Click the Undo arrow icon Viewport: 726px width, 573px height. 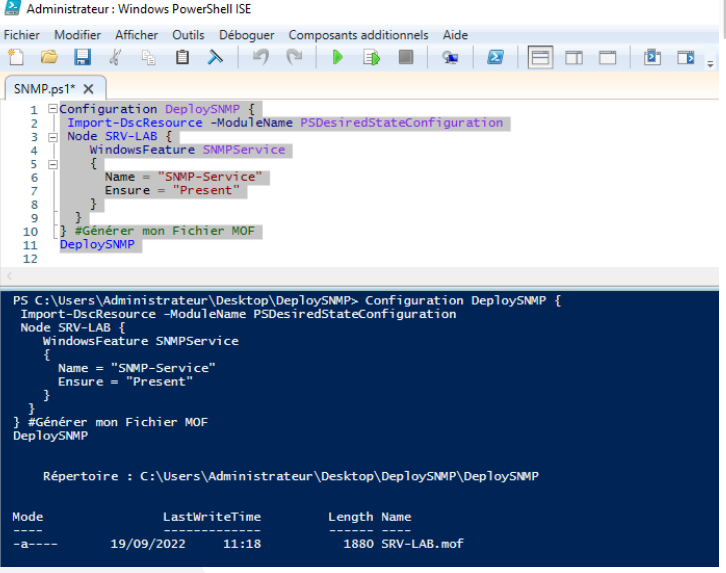click(261, 58)
